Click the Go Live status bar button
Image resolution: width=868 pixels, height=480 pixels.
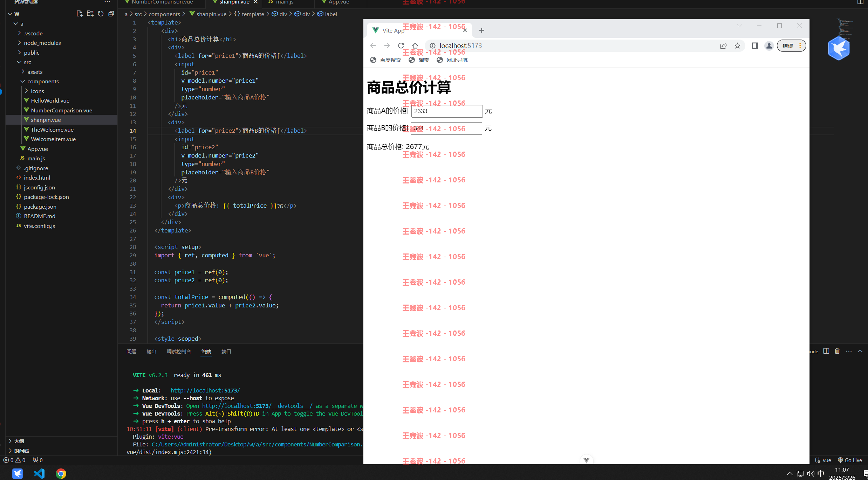(850, 460)
